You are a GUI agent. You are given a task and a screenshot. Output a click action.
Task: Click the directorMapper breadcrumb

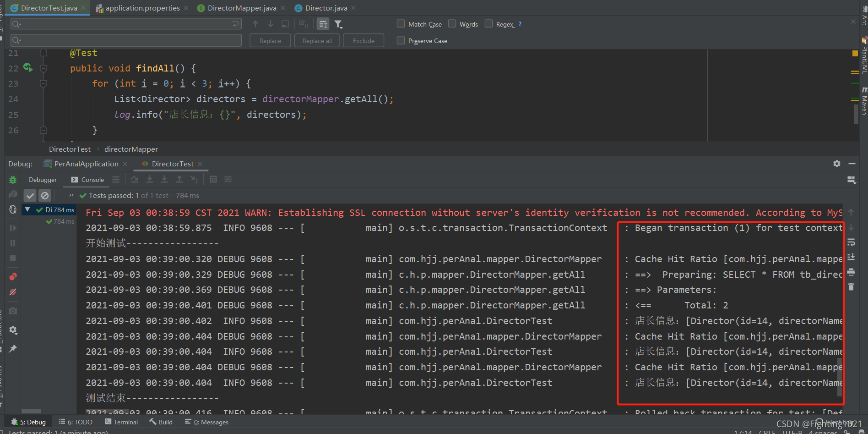coord(131,149)
